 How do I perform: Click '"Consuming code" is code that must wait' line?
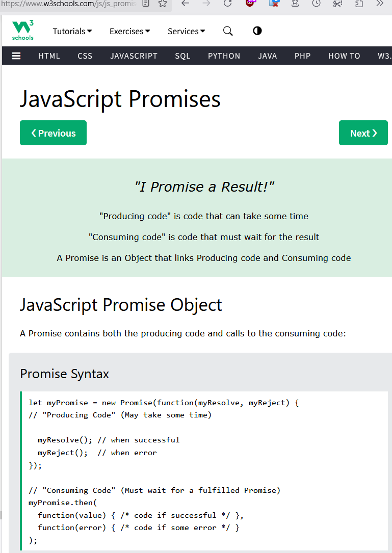coord(204,237)
